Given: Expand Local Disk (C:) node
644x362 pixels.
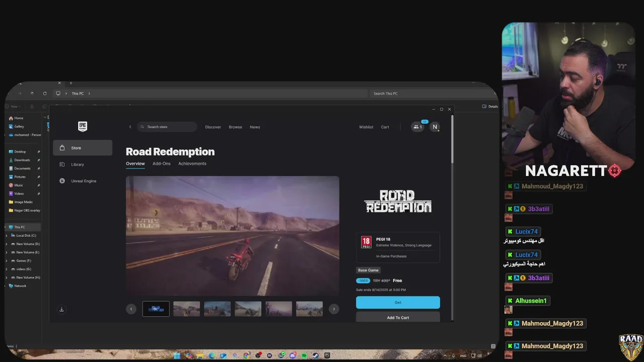Looking at the screenshot, I should point(6,236).
